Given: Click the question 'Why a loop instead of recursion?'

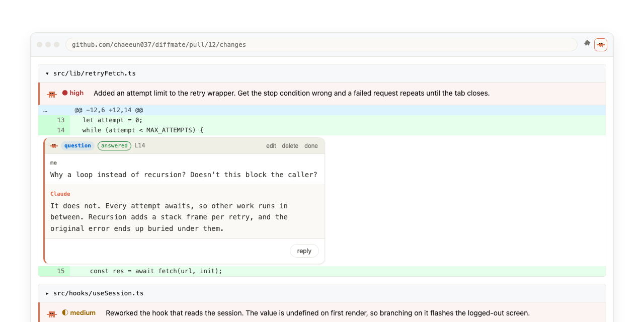Looking at the screenshot, I should pyautogui.click(x=117, y=175).
